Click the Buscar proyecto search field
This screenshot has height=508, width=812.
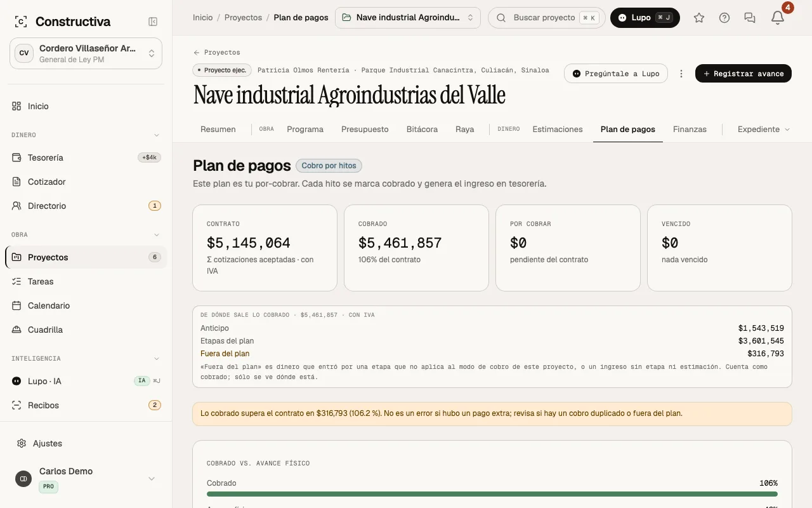(x=547, y=18)
